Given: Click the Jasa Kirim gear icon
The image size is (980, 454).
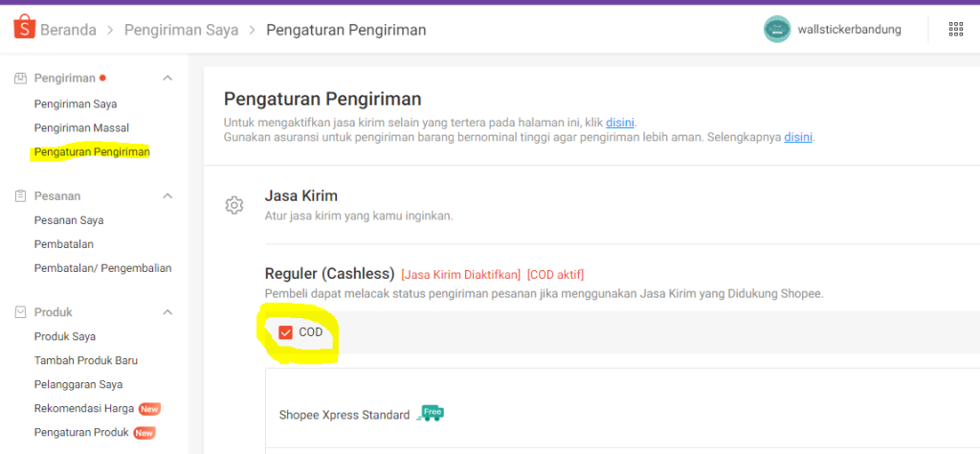Looking at the screenshot, I should pos(234,205).
